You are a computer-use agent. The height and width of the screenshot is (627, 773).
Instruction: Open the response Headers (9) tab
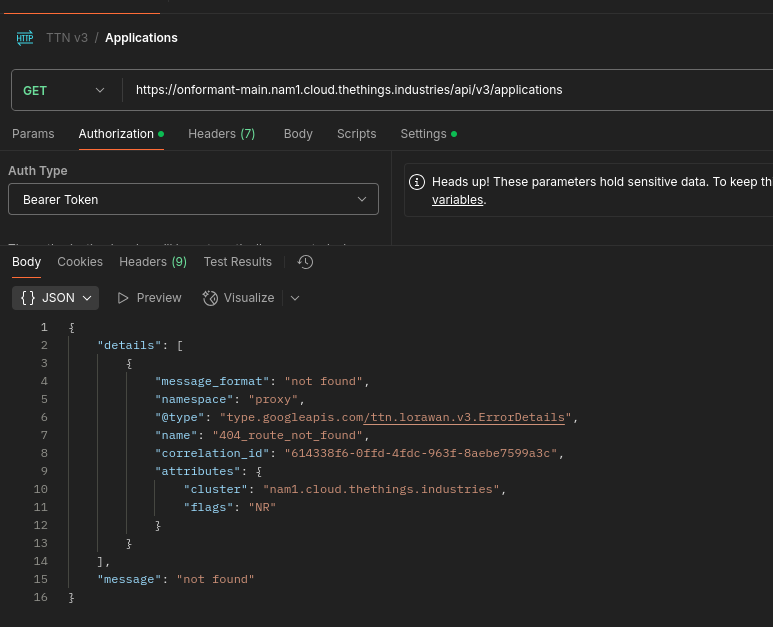153,262
